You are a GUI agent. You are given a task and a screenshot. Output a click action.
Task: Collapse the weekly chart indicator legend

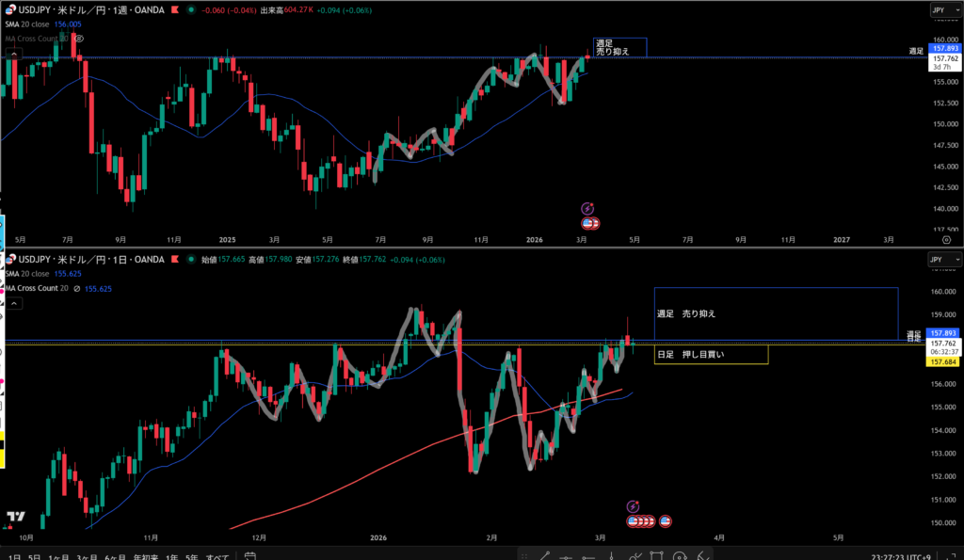13,55
